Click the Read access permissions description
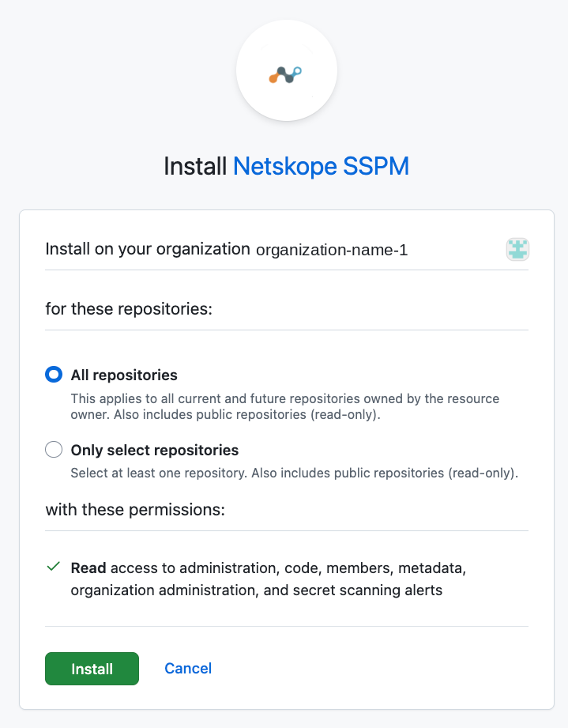Viewport: 568px width, 728px height. click(x=269, y=579)
